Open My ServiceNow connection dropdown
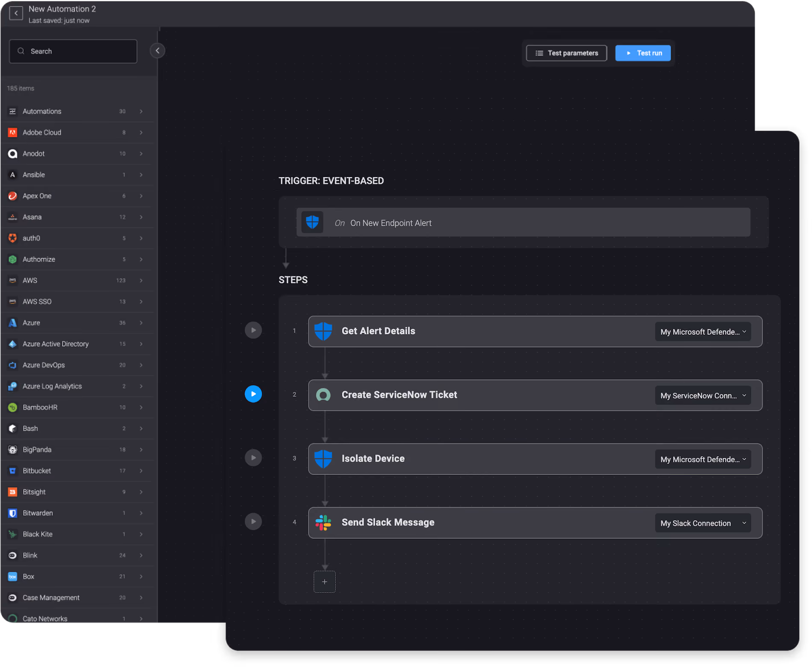The image size is (812, 667). click(703, 395)
